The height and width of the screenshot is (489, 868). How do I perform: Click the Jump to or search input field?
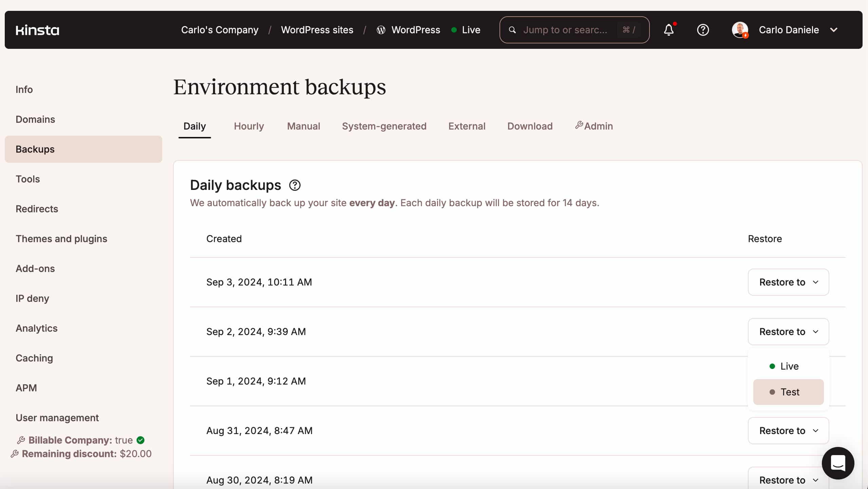point(574,30)
